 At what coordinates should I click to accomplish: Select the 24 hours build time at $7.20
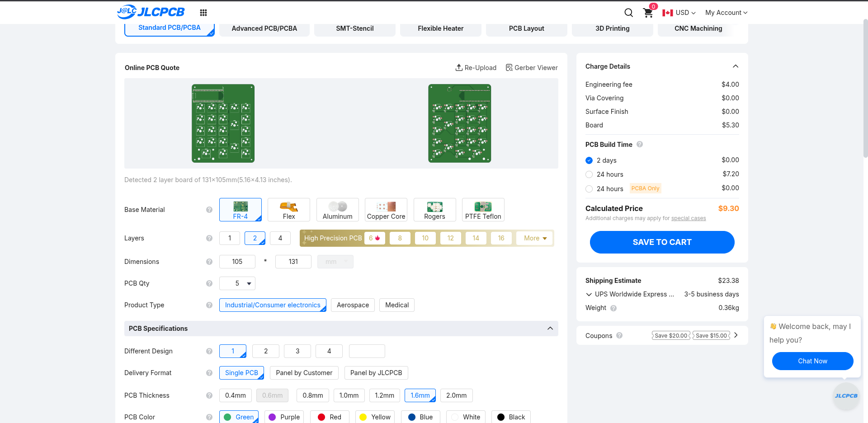(x=589, y=174)
